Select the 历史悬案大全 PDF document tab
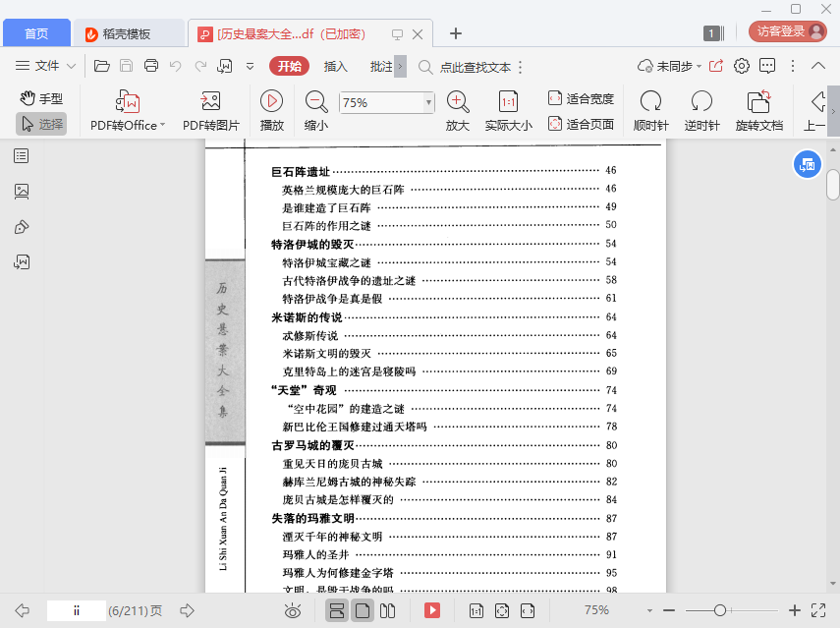Viewport: 840px width, 628px height. 292,33
